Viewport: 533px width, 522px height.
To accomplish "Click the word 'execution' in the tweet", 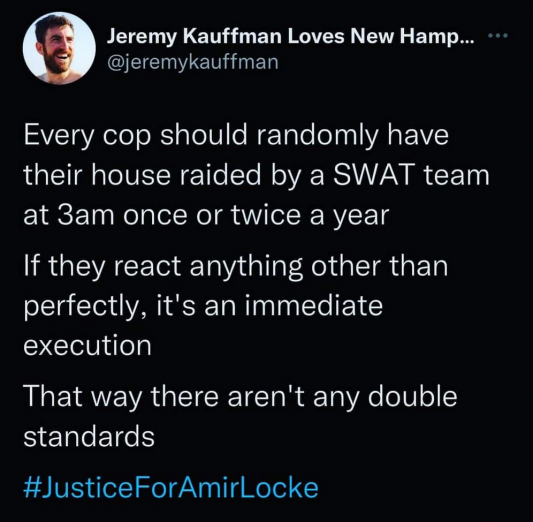I will click(87, 345).
